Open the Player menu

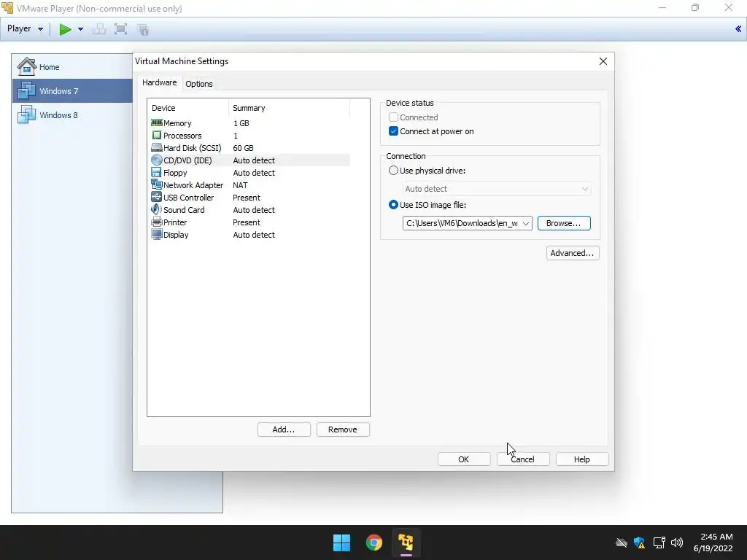[25, 28]
